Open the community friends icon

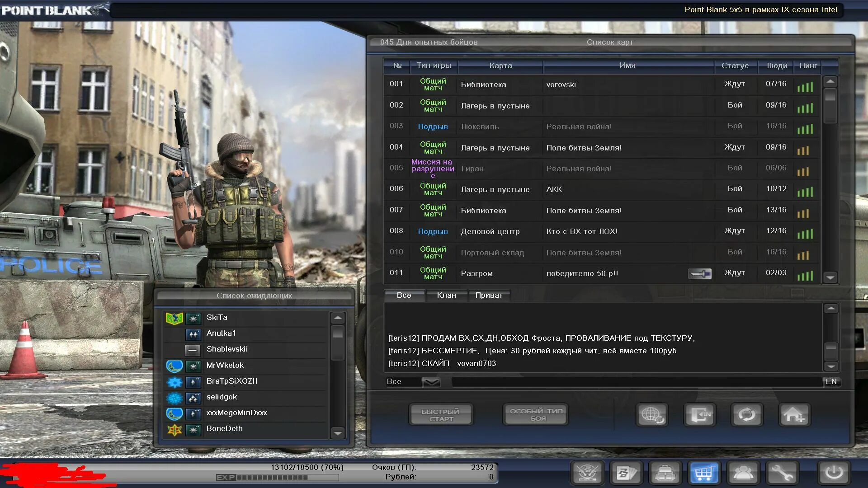743,473
